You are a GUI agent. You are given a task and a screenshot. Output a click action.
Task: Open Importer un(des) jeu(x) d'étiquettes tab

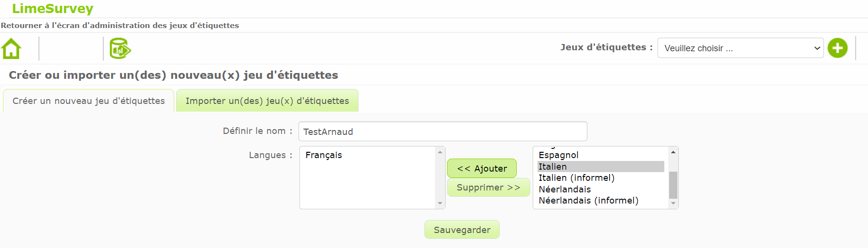[267, 101]
